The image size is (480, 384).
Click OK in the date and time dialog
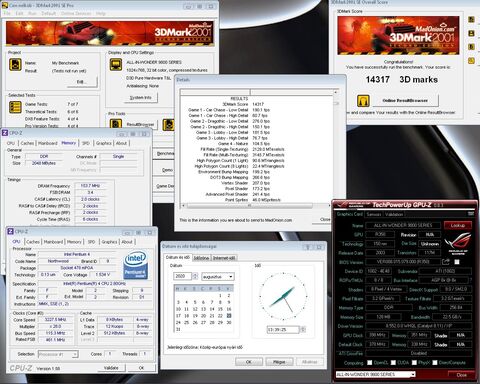click(249, 362)
